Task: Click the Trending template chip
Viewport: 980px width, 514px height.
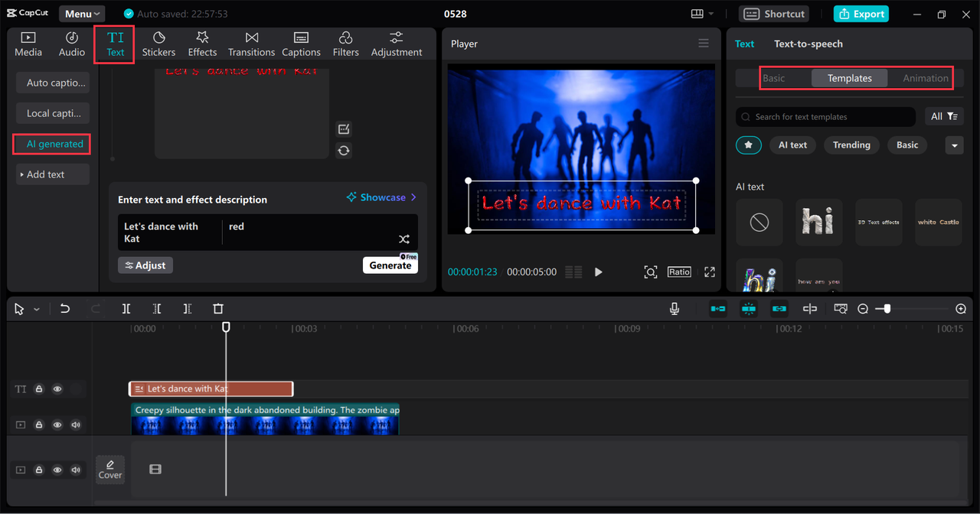Action: click(x=851, y=145)
